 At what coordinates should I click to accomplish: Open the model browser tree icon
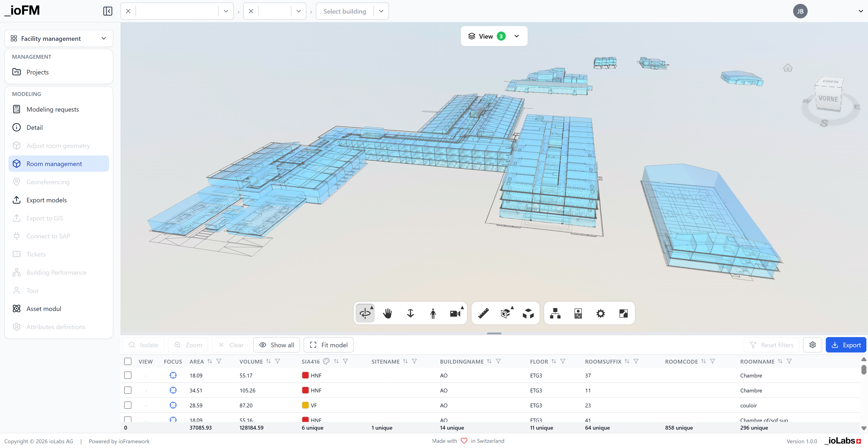[x=555, y=313]
